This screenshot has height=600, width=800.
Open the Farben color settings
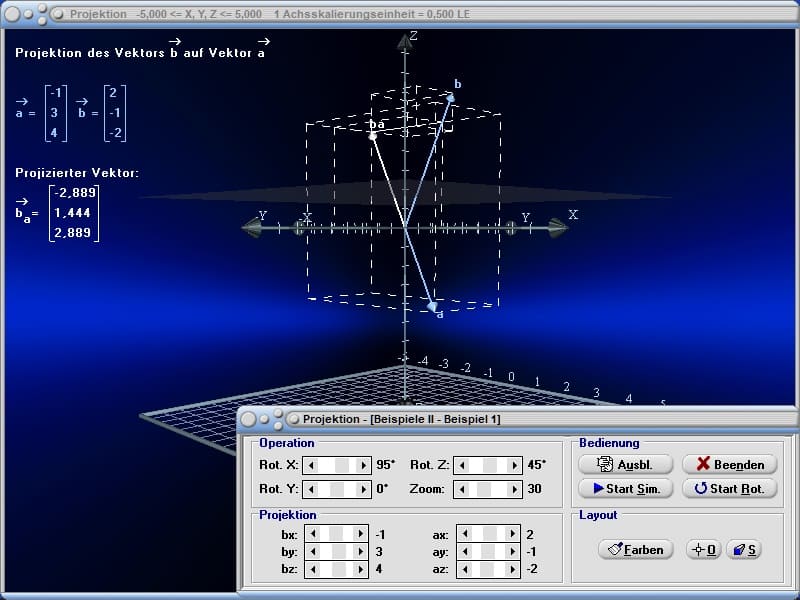coord(636,549)
